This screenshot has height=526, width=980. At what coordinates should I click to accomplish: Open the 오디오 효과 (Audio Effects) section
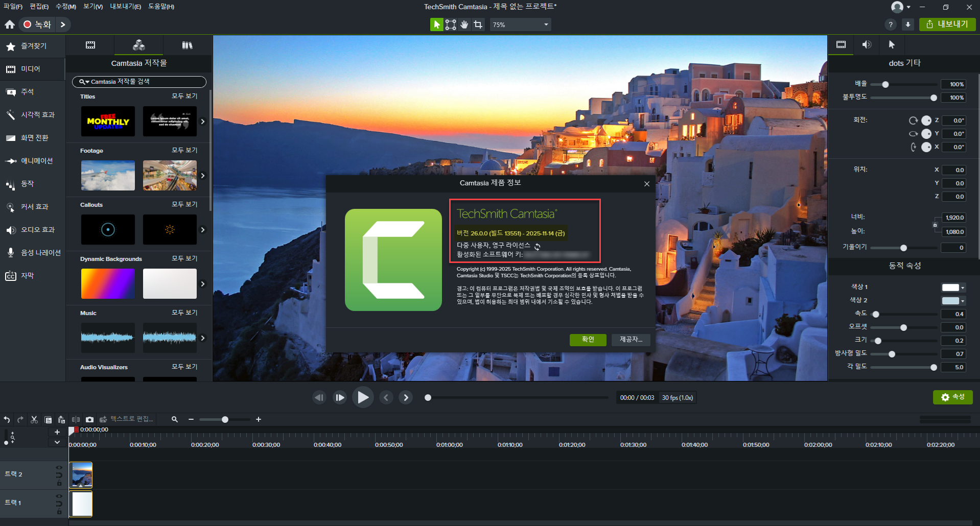click(x=32, y=230)
